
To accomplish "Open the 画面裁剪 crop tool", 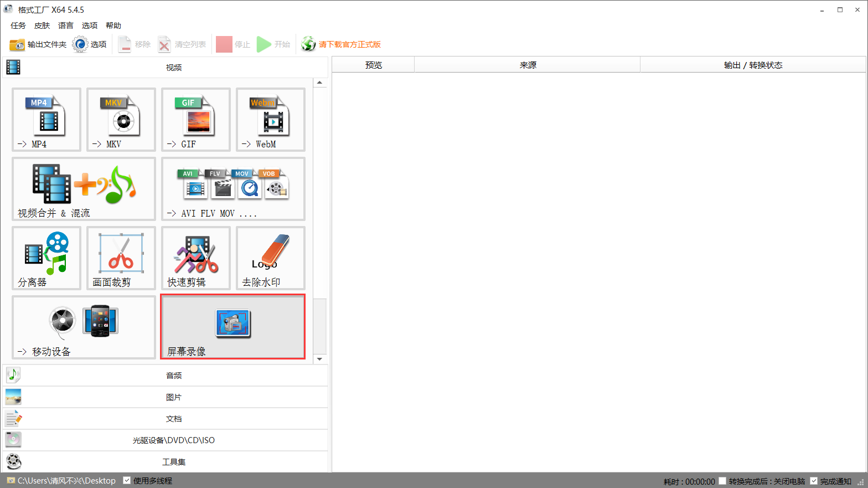I will pyautogui.click(x=121, y=258).
